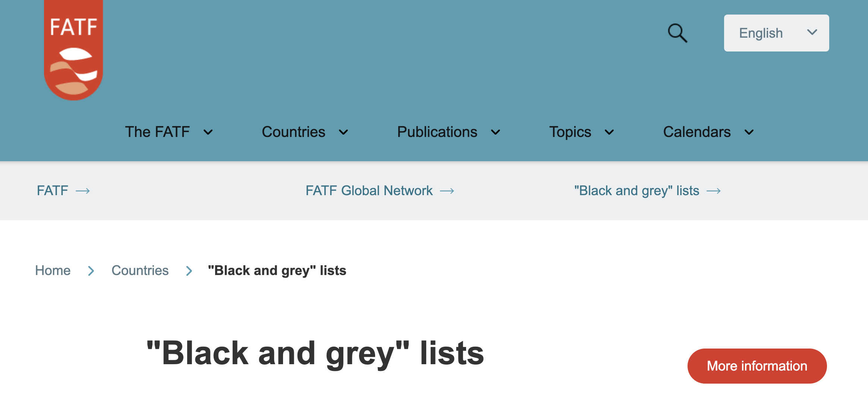This screenshot has width=868, height=406.
Task: Open the English language selector
Action: (776, 33)
